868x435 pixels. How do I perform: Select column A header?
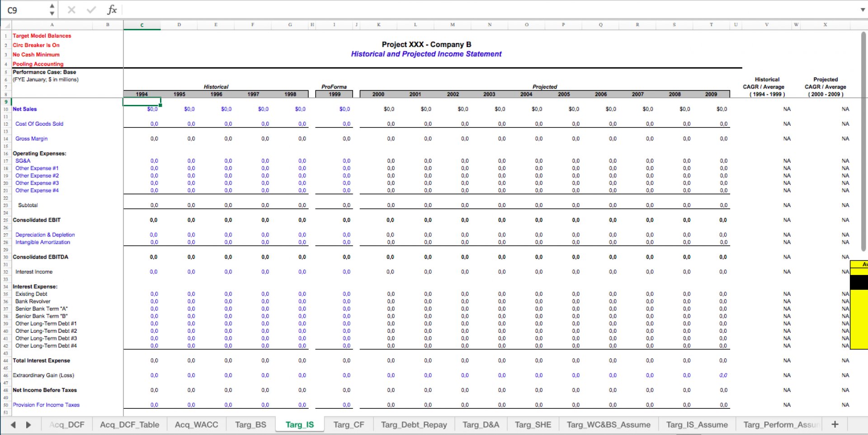(52, 25)
